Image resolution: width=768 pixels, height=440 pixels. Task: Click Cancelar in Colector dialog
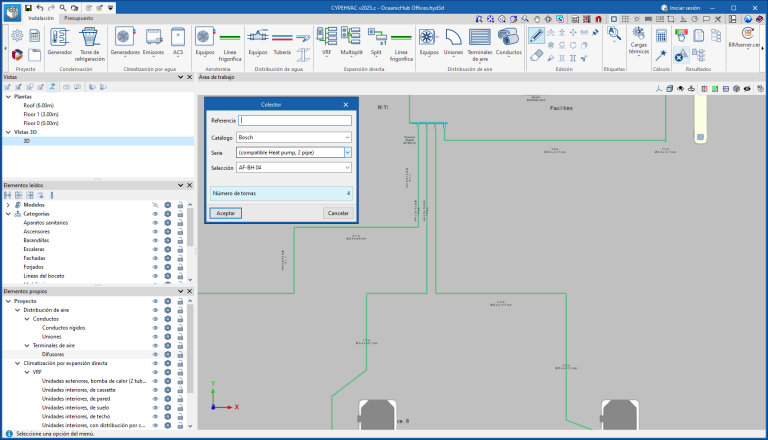pyautogui.click(x=338, y=213)
